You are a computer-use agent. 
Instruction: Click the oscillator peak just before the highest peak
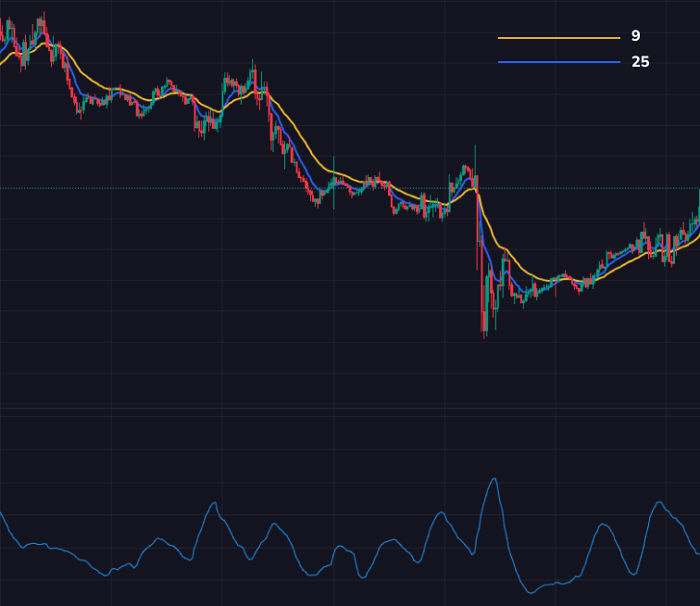(442, 511)
